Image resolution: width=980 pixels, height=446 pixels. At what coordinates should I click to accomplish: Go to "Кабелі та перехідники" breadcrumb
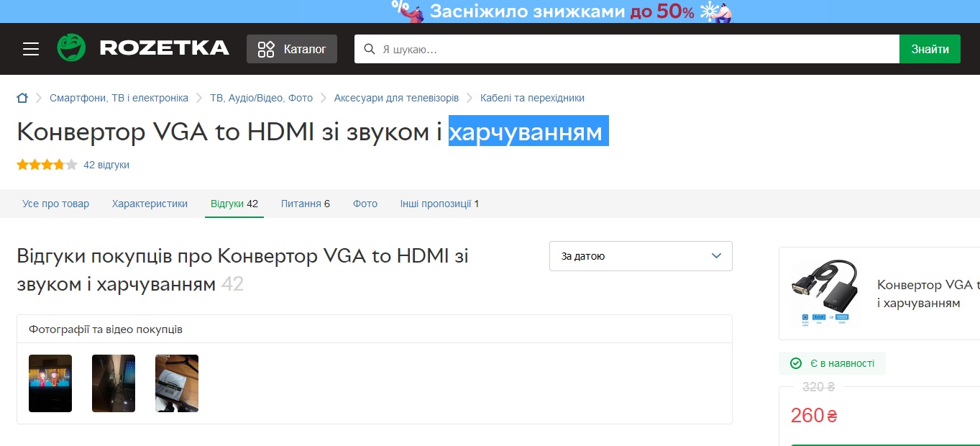532,98
